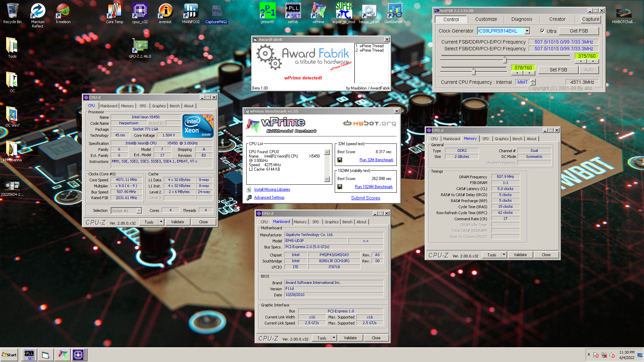Open the Clock Generator dropdown in SetFSB

tap(527, 31)
